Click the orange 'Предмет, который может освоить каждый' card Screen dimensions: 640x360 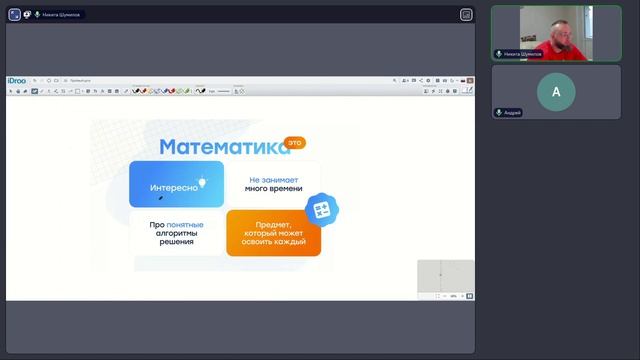click(273, 233)
